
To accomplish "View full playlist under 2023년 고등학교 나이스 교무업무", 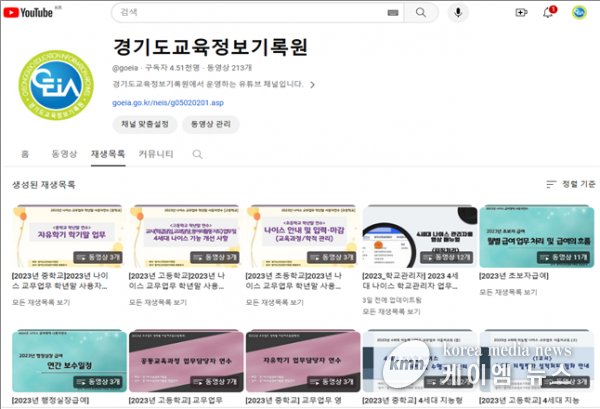I will click(x=158, y=302).
